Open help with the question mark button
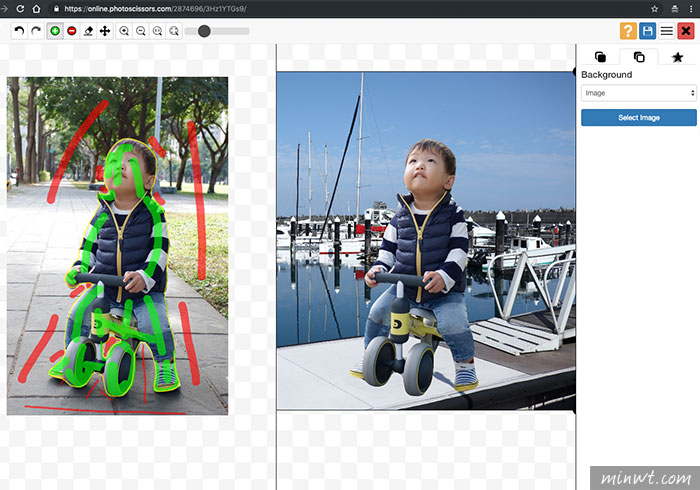 coord(628,31)
